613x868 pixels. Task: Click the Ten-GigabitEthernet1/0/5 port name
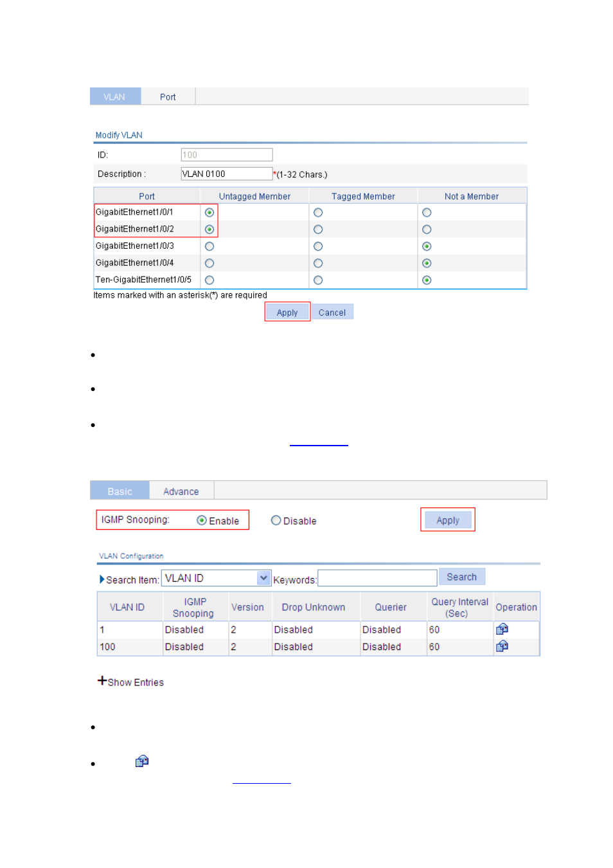pos(143,279)
